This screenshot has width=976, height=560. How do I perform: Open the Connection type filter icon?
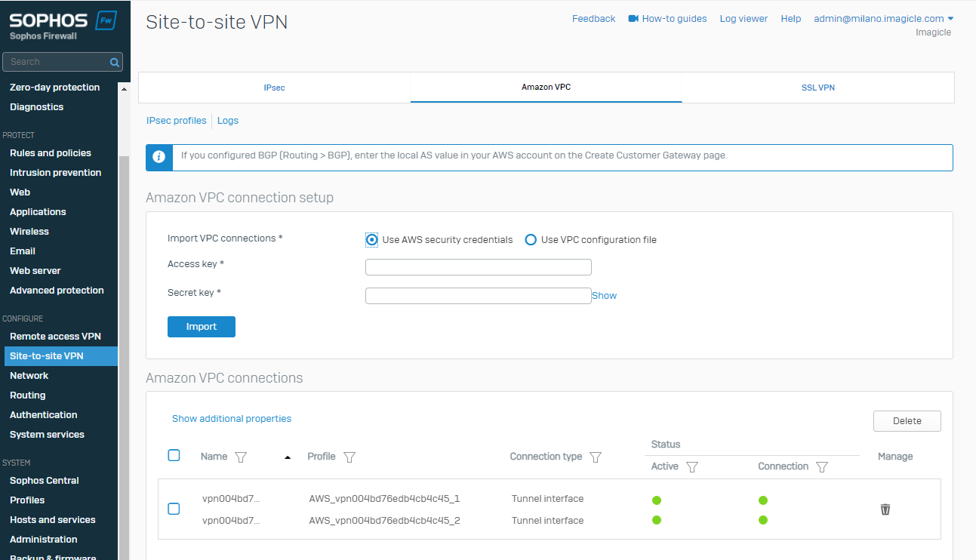click(x=595, y=457)
